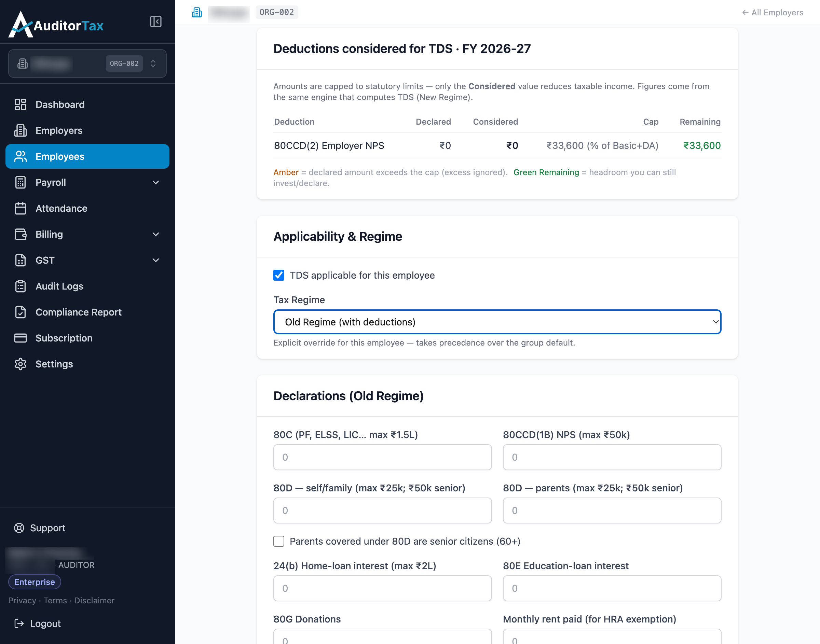820x644 pixels.
Task: Go back to All Employers
Action: click(x=772, y=12)
